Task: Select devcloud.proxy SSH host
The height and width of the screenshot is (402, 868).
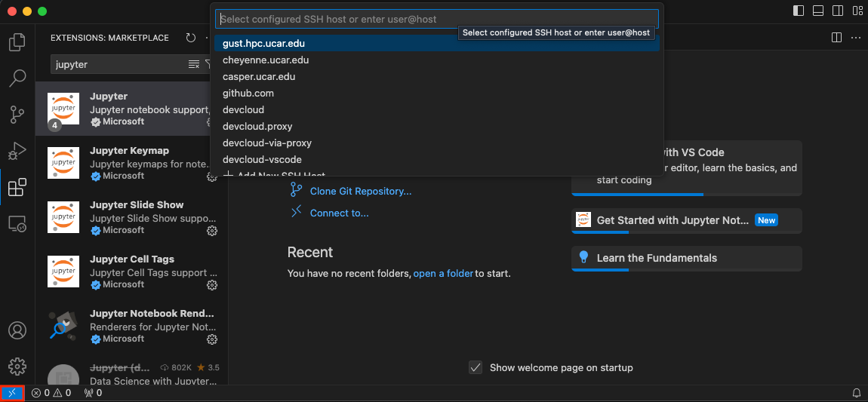Action: (437, 126)
